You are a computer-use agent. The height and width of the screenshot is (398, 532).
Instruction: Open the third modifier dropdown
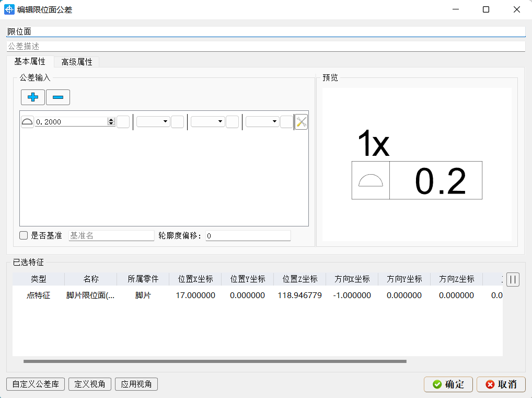(x=261, y=121)
